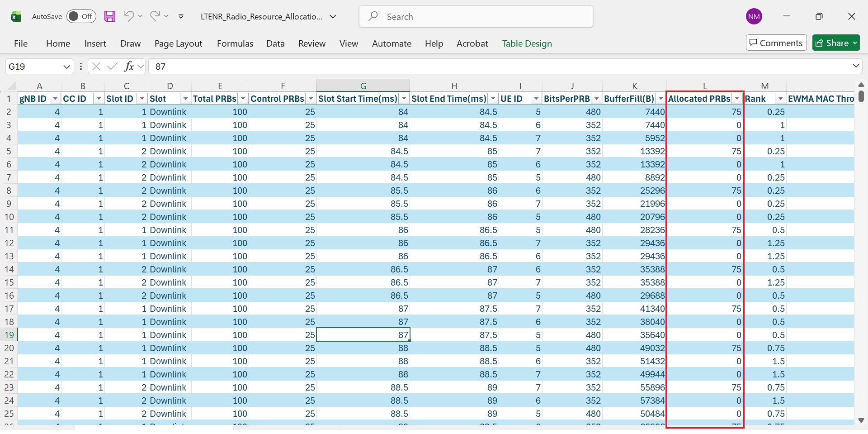
Task: Open the Slot ID filter dropdown
Action: pos(142,98)
